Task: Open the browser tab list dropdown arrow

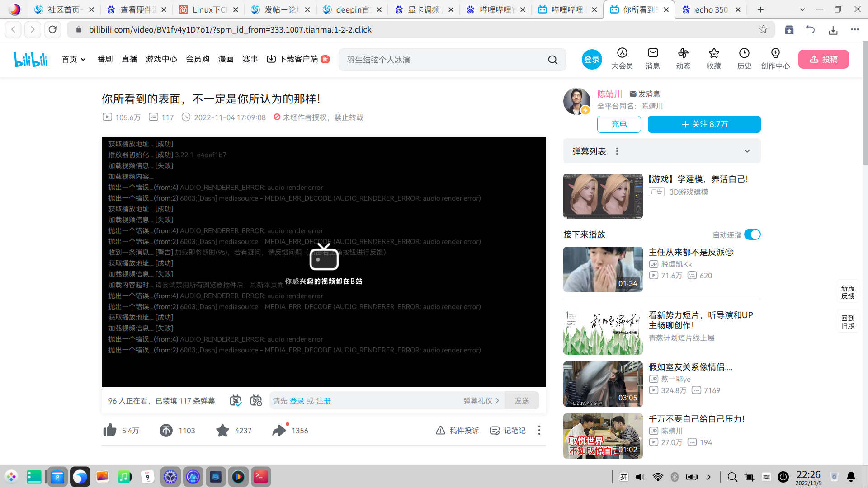Action: coord(802,9)
